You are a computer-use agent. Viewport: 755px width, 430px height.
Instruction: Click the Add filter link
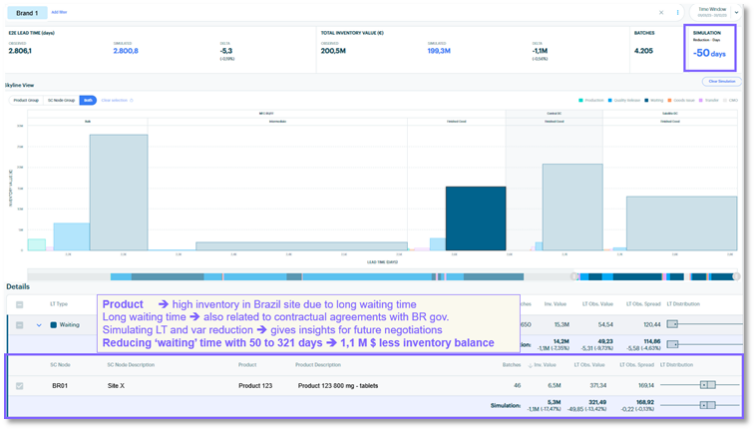tap(59, 12)
